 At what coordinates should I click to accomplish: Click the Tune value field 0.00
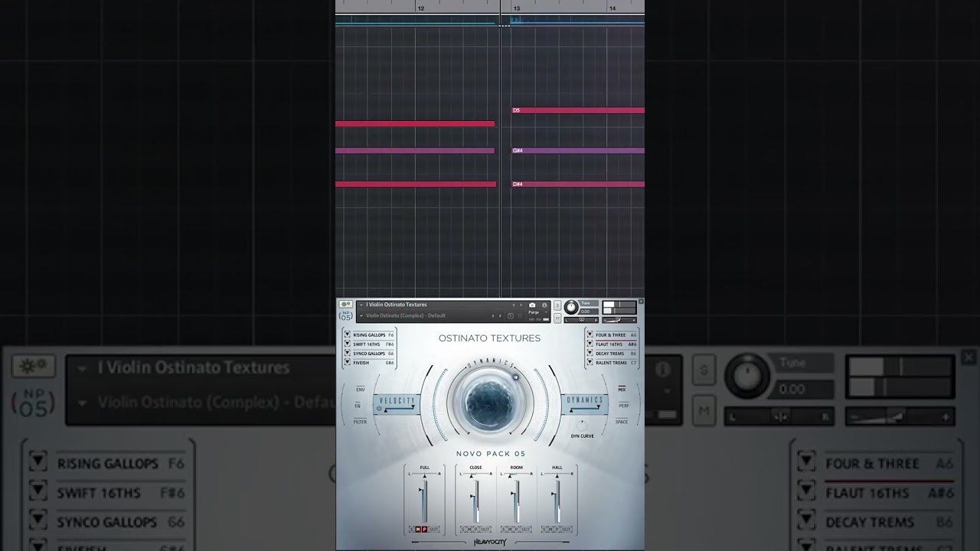pos(588,311)
